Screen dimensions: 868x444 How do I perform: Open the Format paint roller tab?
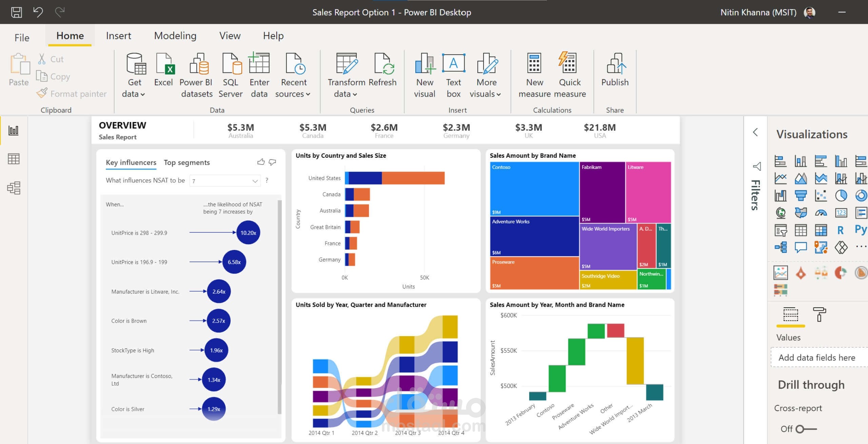819,314
